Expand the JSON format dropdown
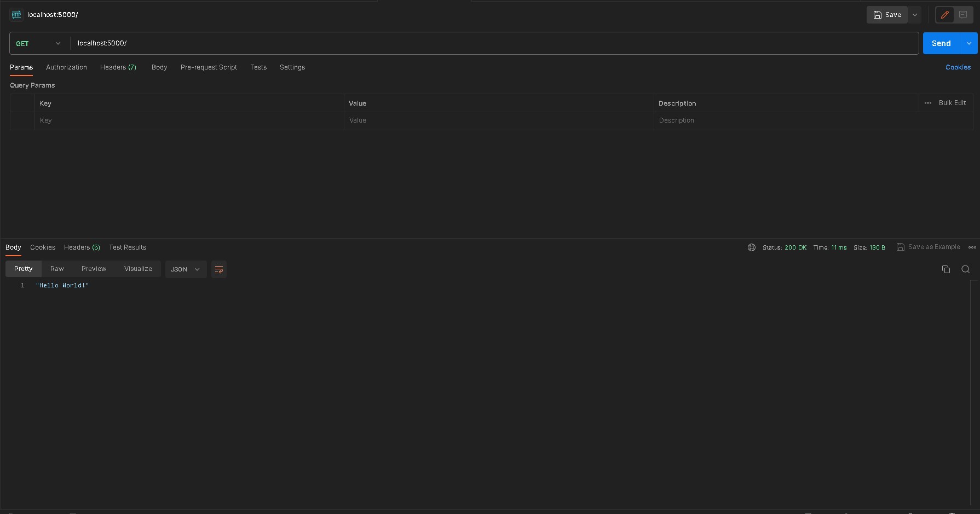 (x=186, y=269)
